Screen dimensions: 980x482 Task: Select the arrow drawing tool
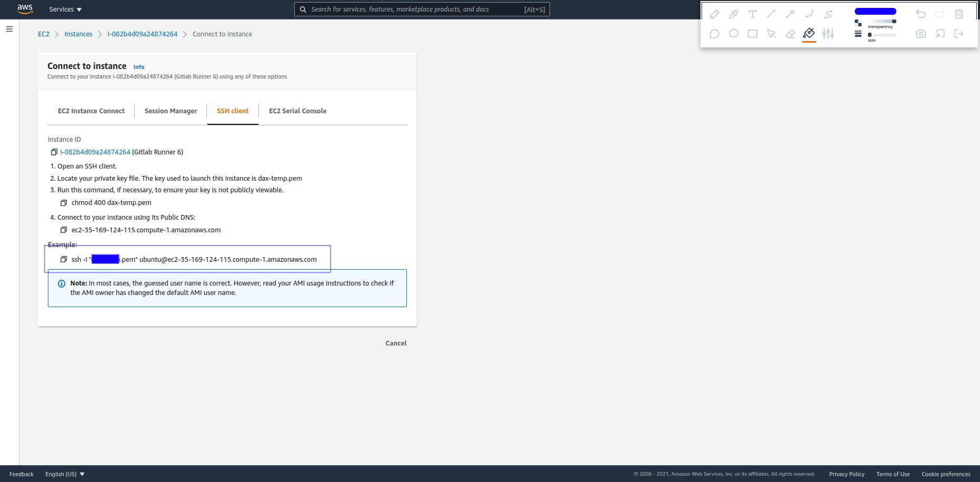[790, 14]
